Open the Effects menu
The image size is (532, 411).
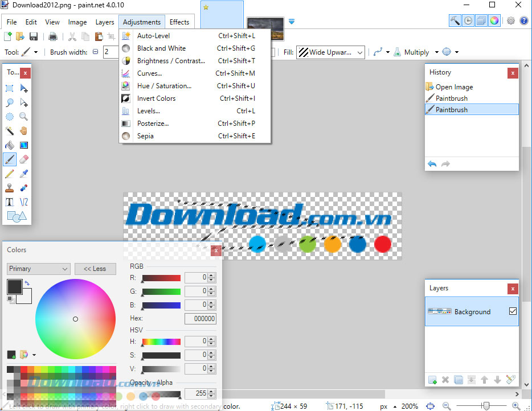[179, 22]
